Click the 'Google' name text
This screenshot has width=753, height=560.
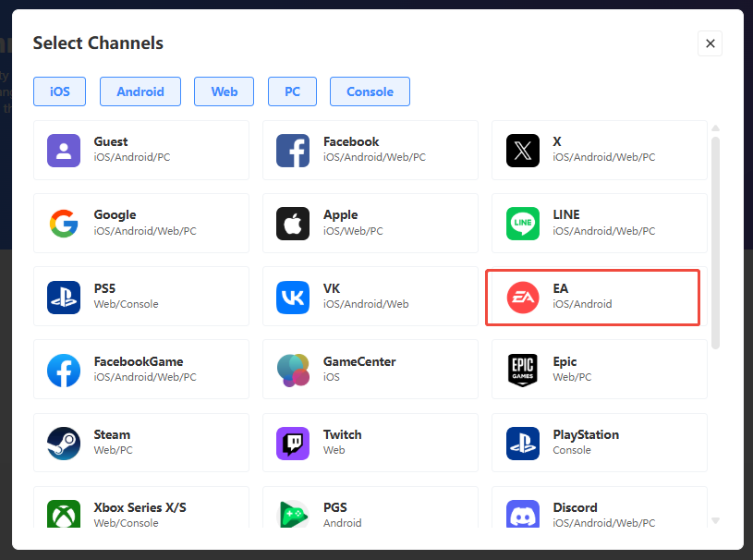115,214
